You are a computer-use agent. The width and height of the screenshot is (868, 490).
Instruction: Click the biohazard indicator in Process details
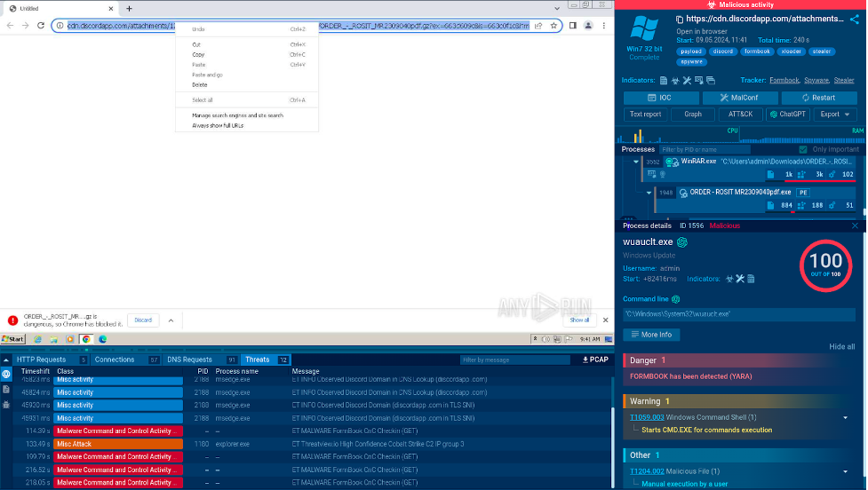pos(729,279)
